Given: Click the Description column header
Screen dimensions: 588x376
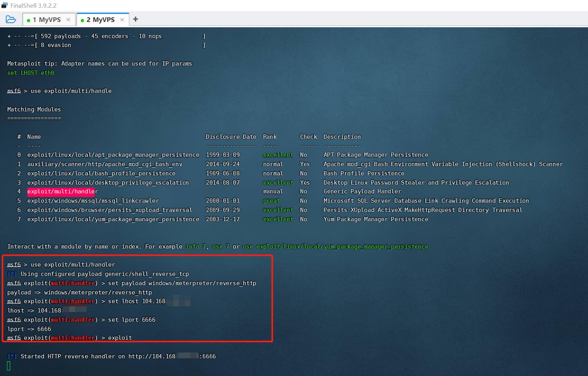Looking at the screenshot, I should [342, 137].
